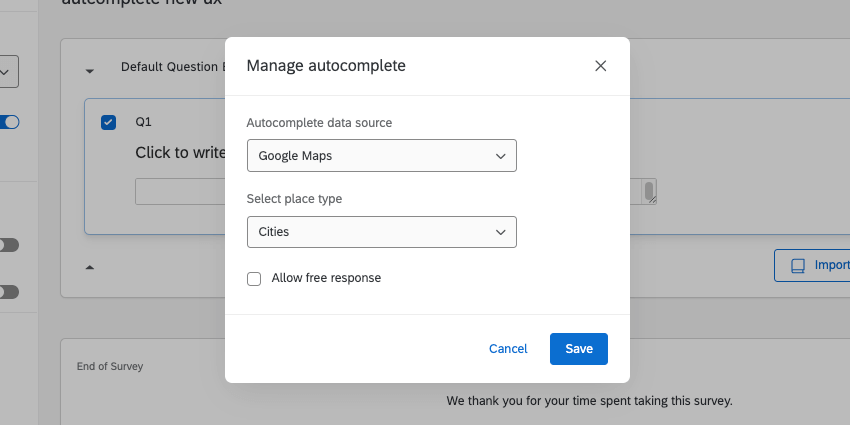This screenshot has width=850, height=425.
Task: Toggle the upper gray switch in left panel
Action: pyautogui.click(x=9, y=245)
